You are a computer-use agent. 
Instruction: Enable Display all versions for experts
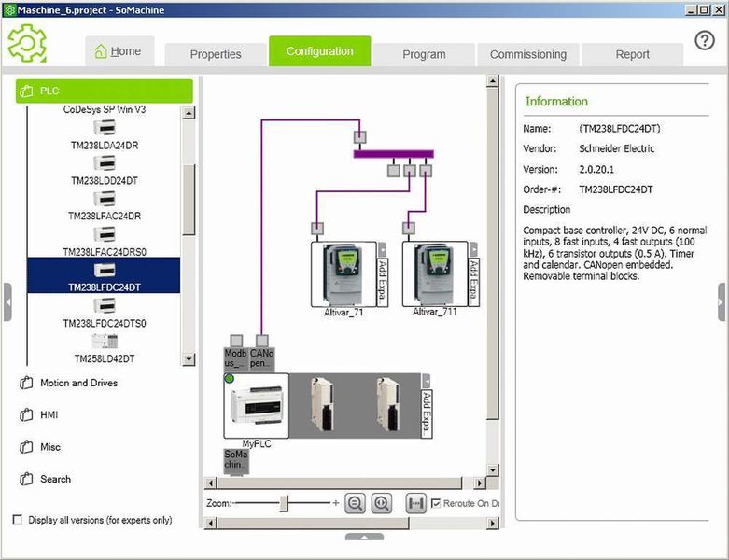coord(18,520)
